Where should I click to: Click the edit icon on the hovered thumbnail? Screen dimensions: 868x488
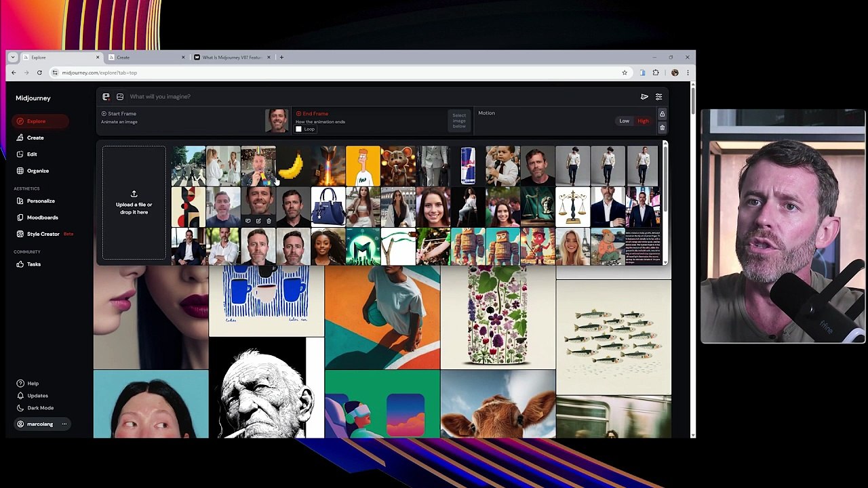coord(258,221)
